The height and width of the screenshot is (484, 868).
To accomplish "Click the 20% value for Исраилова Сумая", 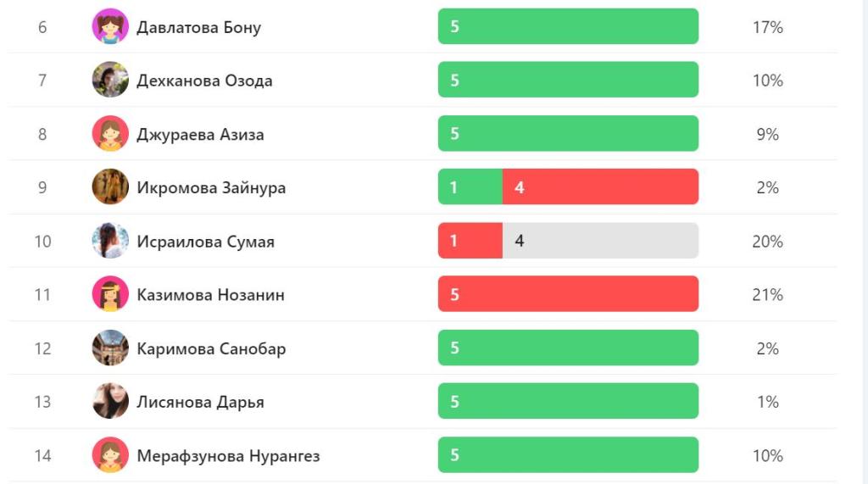I will point(767,242).
